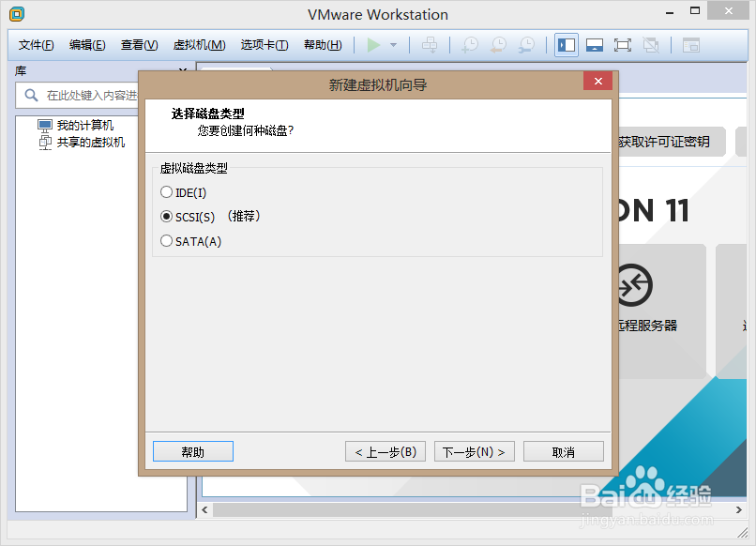Screen dimensions: 756x546
Task: Open the 编辑(E) menu
Action: tap(87, 45)
